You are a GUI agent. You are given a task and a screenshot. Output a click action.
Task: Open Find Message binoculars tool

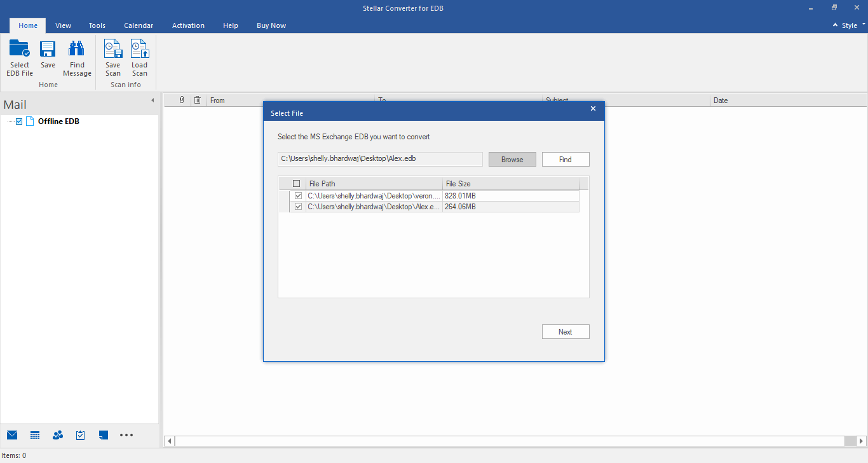77,50
